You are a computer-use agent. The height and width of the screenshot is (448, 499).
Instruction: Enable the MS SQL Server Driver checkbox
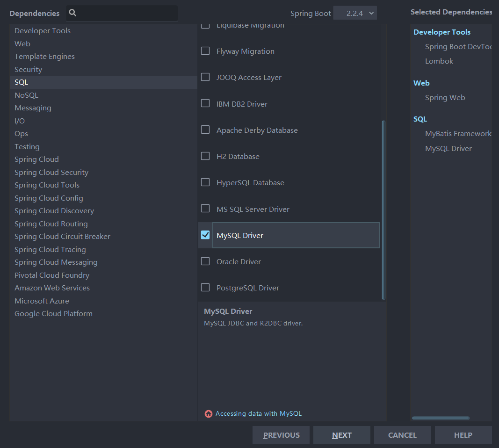(205, 209)
